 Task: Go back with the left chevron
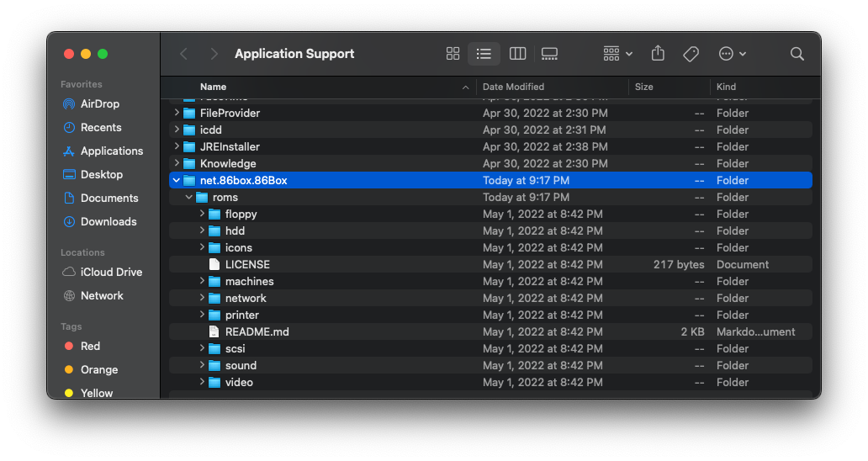point(183,54)
